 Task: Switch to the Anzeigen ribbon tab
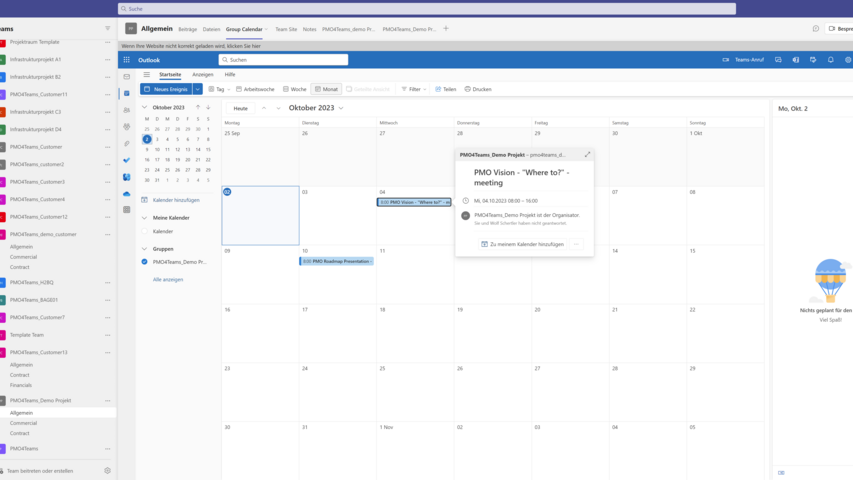(203, 74)
